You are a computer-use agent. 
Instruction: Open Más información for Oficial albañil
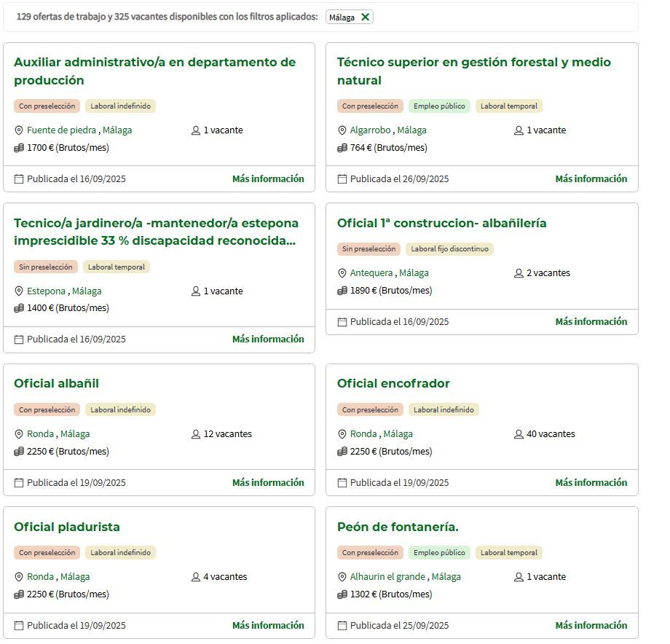268,482
